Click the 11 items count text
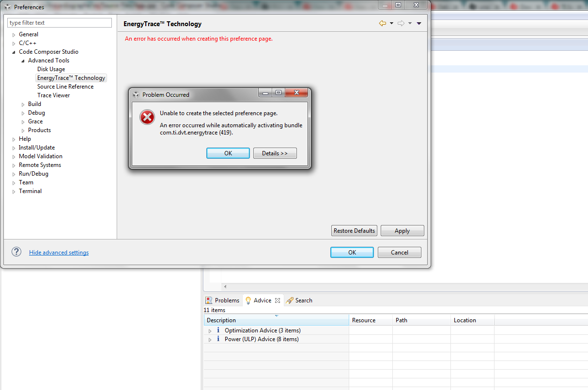Screen dimensions: 588x390 215,310
